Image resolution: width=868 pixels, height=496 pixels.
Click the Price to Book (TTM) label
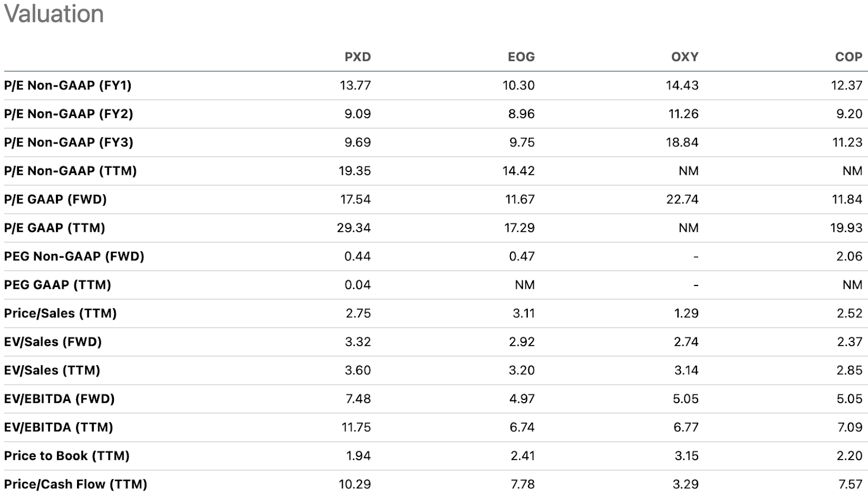tap(67, 456)
